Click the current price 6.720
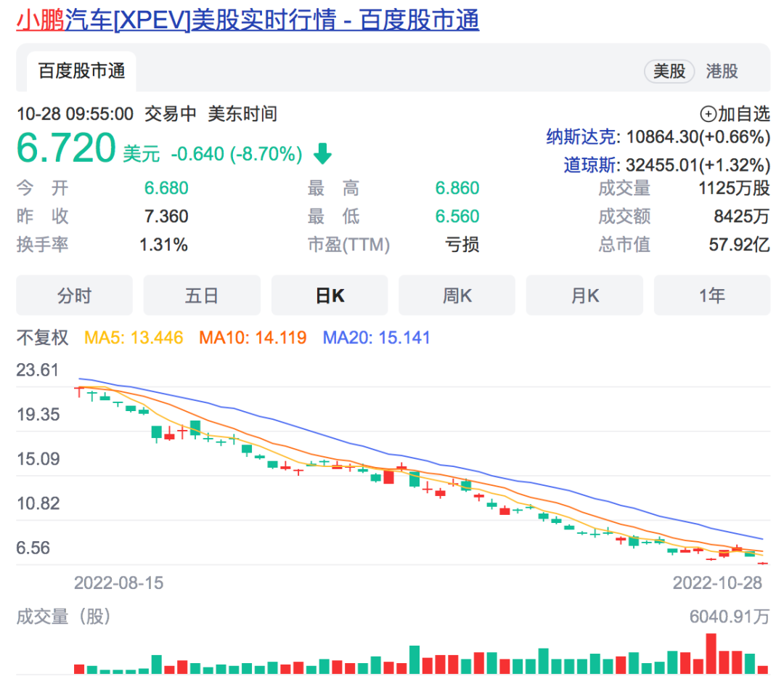 point(66,148)
